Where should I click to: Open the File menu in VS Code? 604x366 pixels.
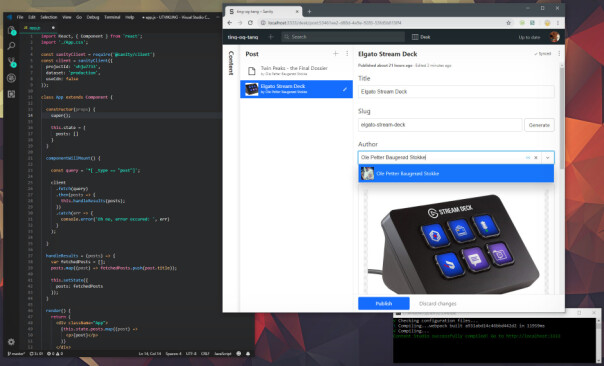point(20,17)
